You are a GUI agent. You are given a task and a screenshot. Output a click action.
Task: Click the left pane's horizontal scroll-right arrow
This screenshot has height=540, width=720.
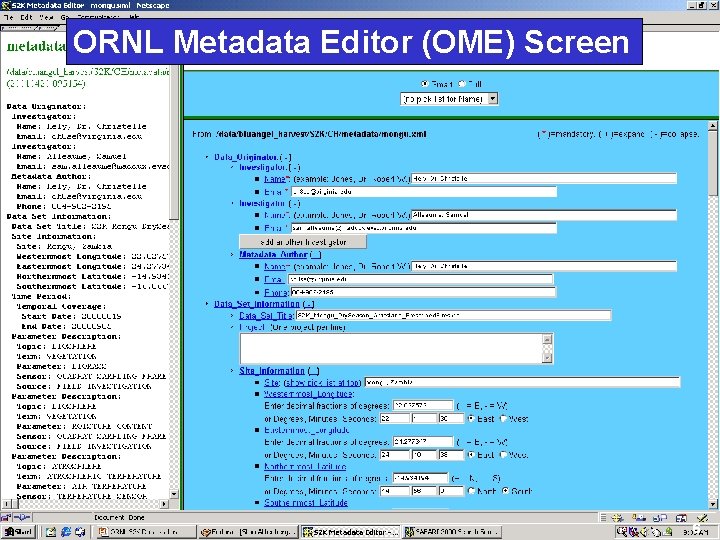(164, 504)
